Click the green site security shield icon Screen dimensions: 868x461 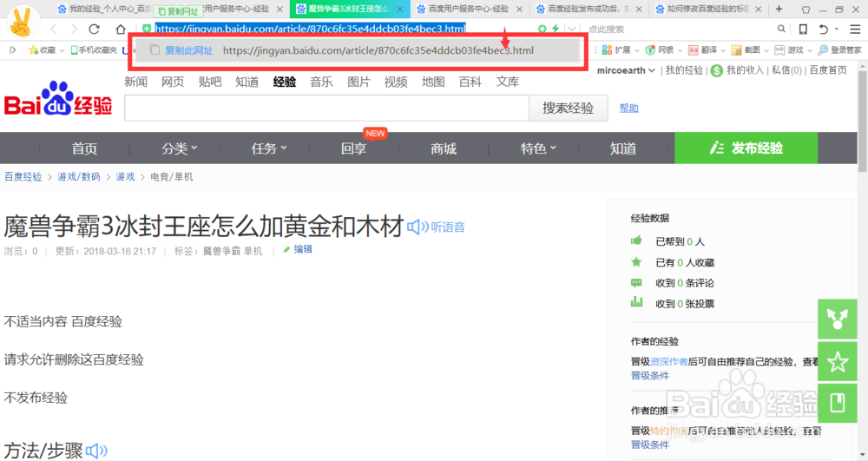[146, 29]
